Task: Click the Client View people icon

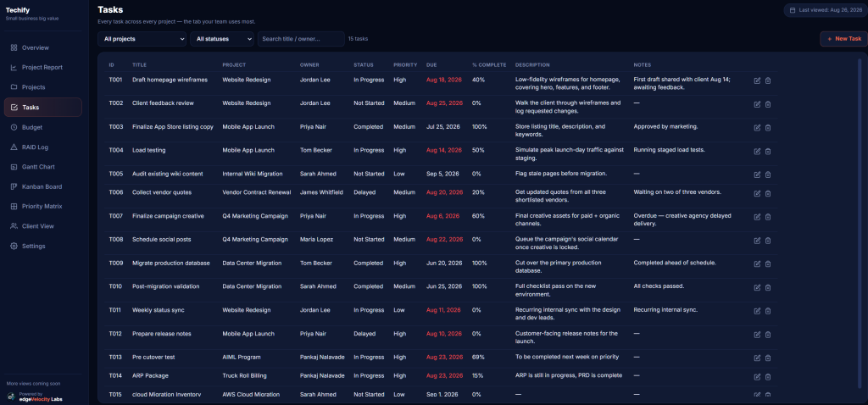Action: 14,226
